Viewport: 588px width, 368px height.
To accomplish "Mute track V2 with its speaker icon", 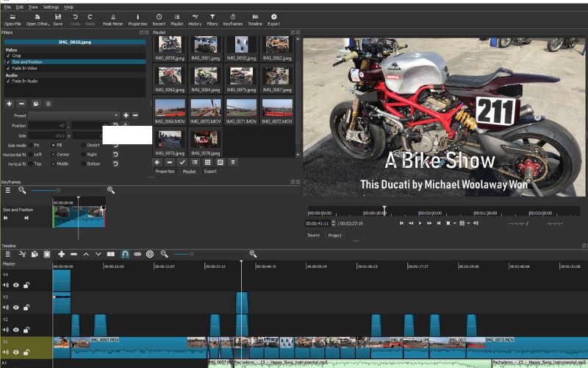I will [x=6, y=330].
